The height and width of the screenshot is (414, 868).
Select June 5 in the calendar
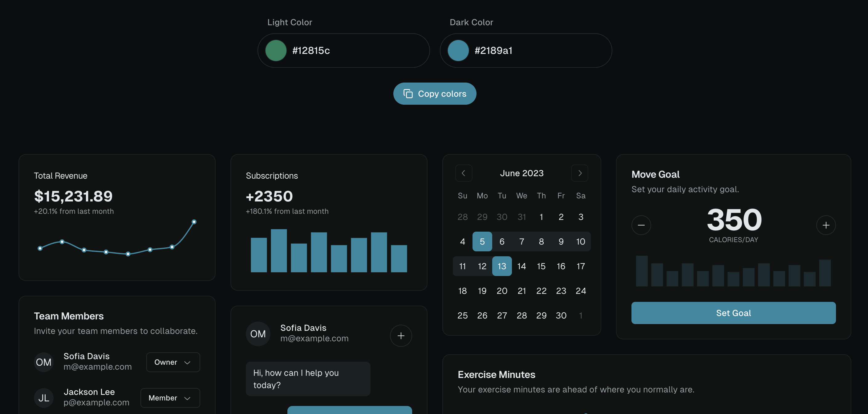click(x=482, y=241)
